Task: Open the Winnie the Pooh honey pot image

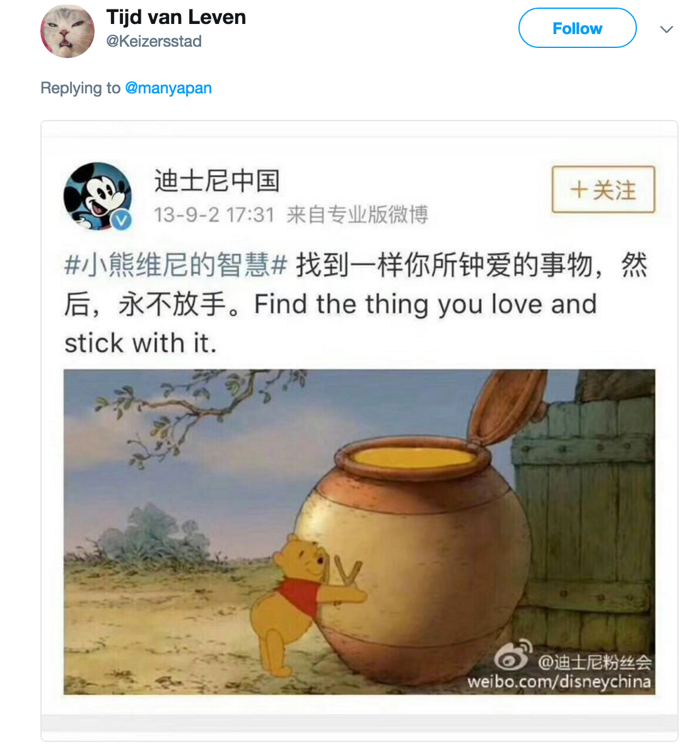Action: (359, 532)
